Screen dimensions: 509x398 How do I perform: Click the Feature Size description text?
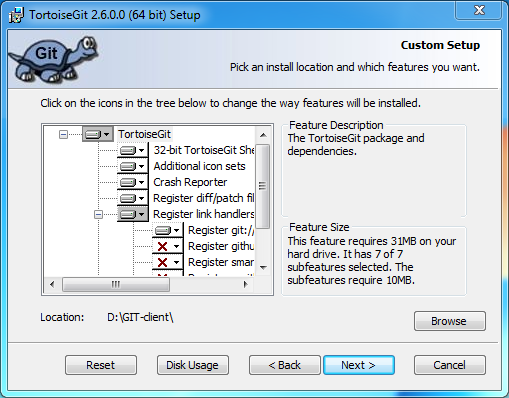[x=372, y=260]
